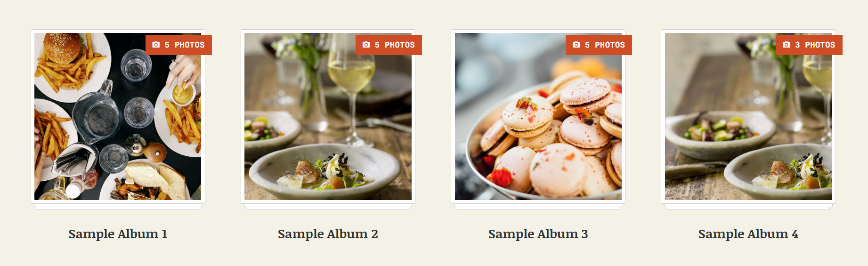Click the Sample Album 2 title link
The image size is (868, 266).
[328, 234]
